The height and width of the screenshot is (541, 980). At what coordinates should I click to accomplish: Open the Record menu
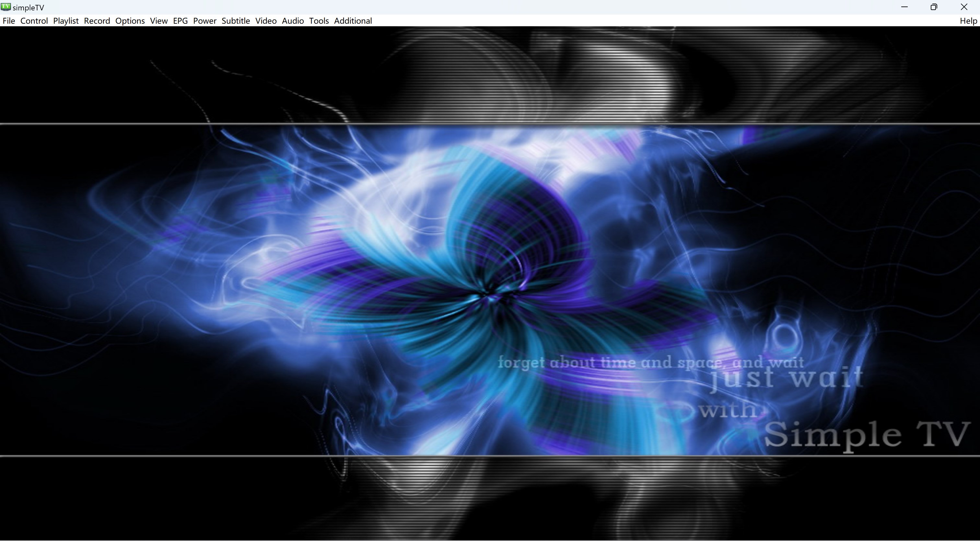(97, 21)
